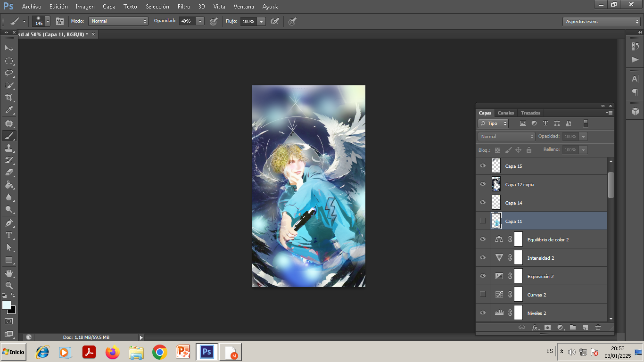The width and height of the screenshot is (644, 362).
Task: Select the Capa 14 layer thumbnail
Action: click(x=496, y=203)
